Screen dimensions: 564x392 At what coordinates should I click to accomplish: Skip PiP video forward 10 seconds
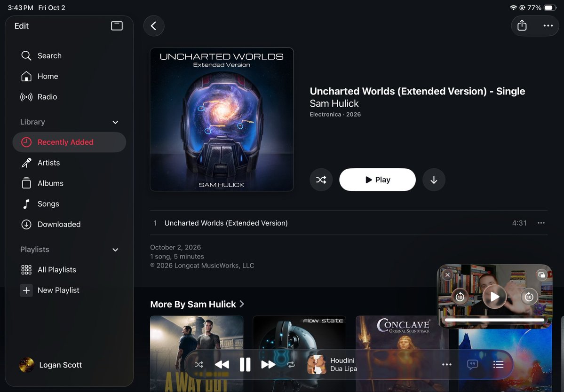(x=529, y=297)
